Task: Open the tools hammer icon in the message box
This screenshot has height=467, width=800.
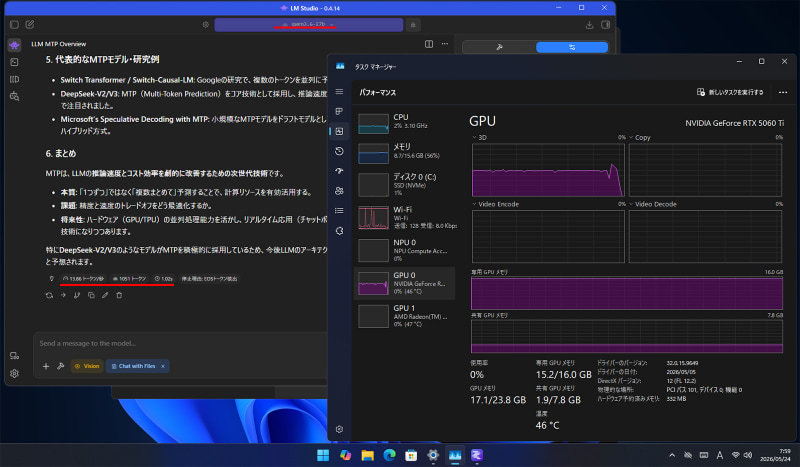Action: click(x=61, y=366)
